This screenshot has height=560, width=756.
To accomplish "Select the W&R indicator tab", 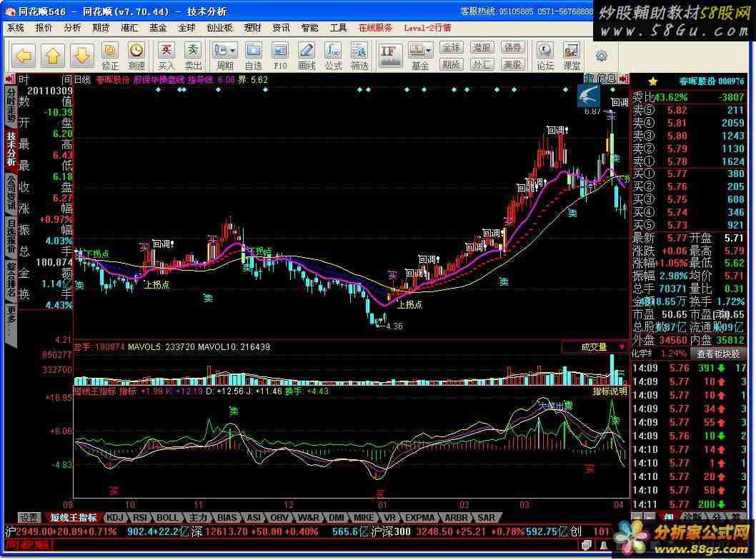I will [308, 518].
